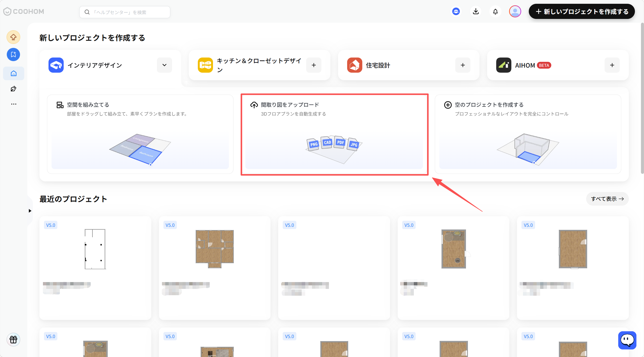This screenshot has width=644, height=357.
Task: Collapse the インテリアデザイン chevron dropdown
Action: click(x=164, y=65)
